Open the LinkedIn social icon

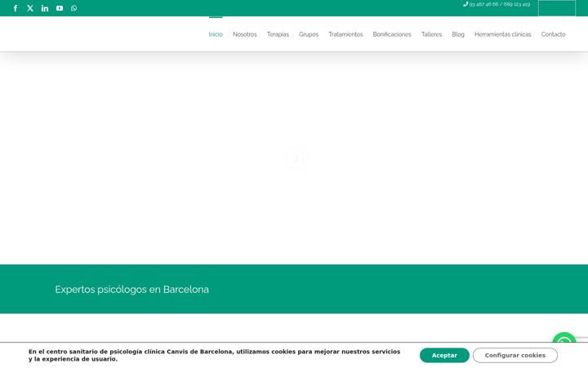tap(45, 8)
